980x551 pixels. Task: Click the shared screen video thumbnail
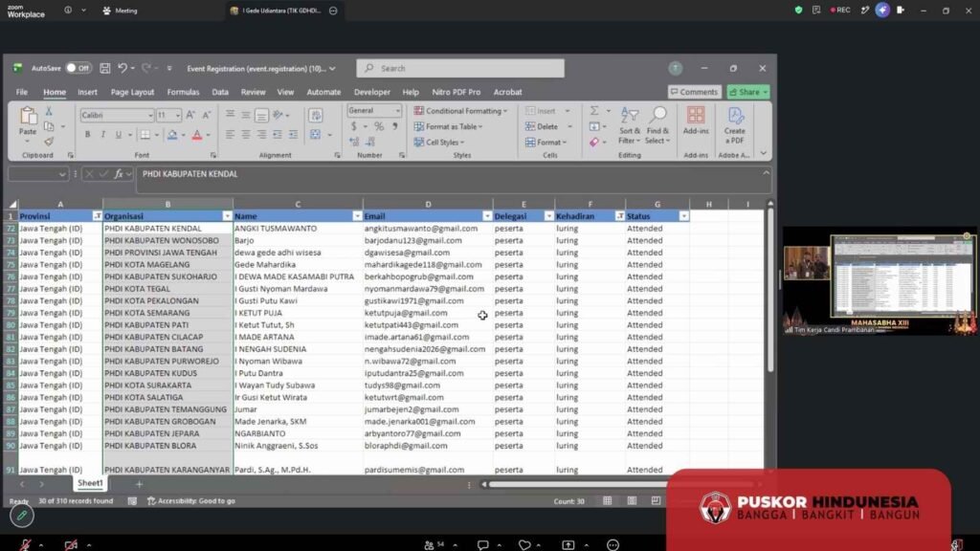coord(880,280)
